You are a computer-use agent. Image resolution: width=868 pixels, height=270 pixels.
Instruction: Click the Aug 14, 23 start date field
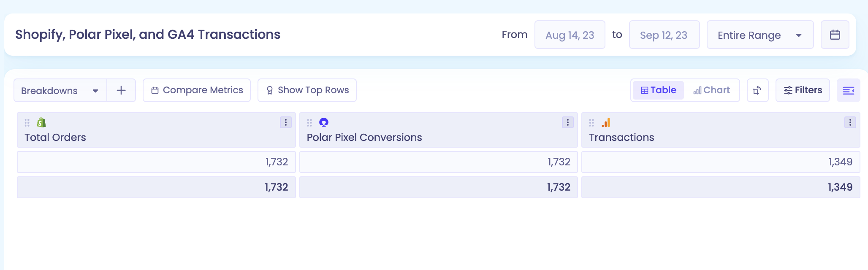pyautogui.click(x=570, y=35)
